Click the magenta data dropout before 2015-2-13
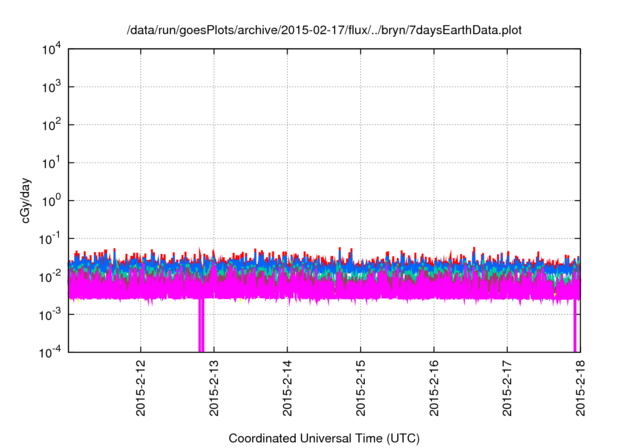This screenshot has height=448, width=640. click(x=201, y=325)
